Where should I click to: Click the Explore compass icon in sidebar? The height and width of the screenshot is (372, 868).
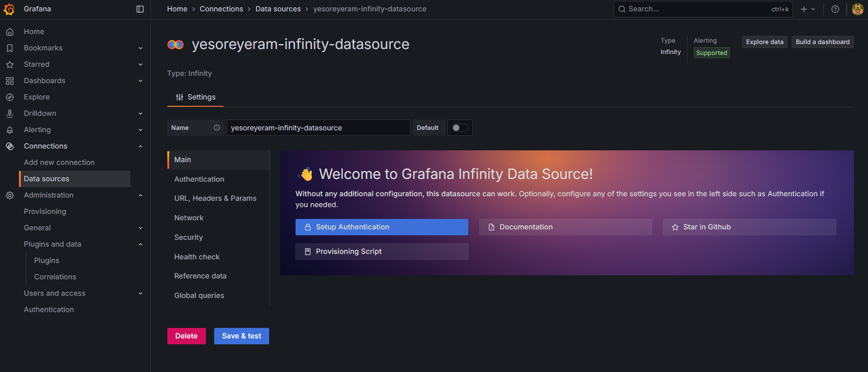(10, 97)
